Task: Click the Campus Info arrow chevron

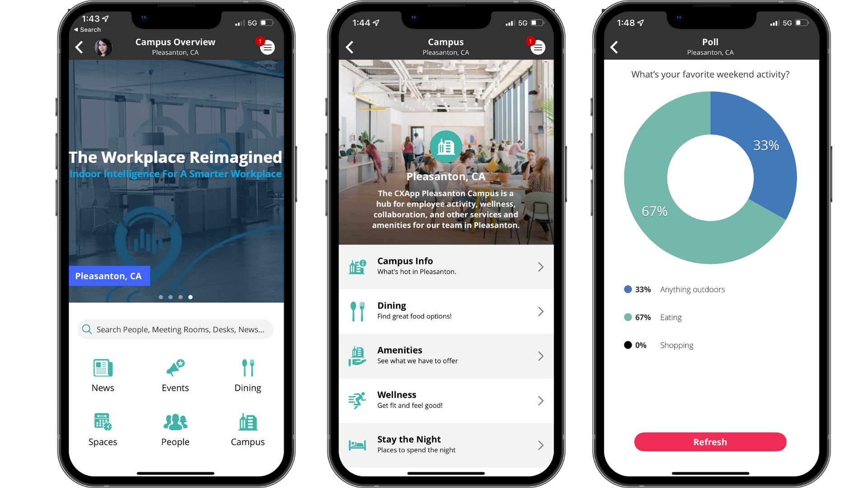Action: click(539, 266)
